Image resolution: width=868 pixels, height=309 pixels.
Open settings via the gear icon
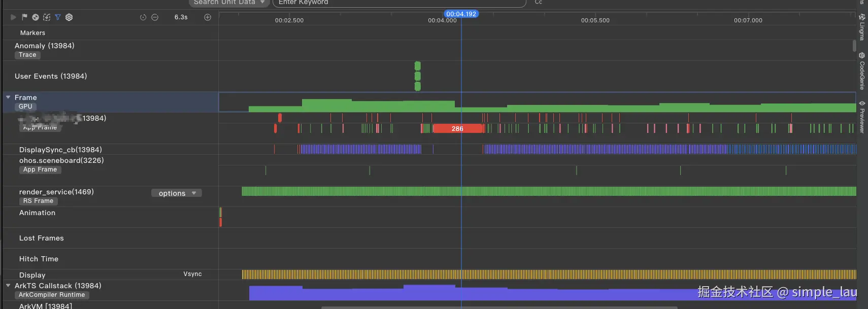tap(69, 17)
